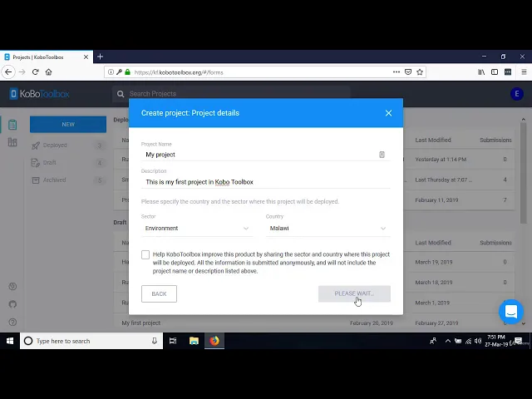
Task: Click the PLEASE WAIT button
Action: tap(354, 293)
